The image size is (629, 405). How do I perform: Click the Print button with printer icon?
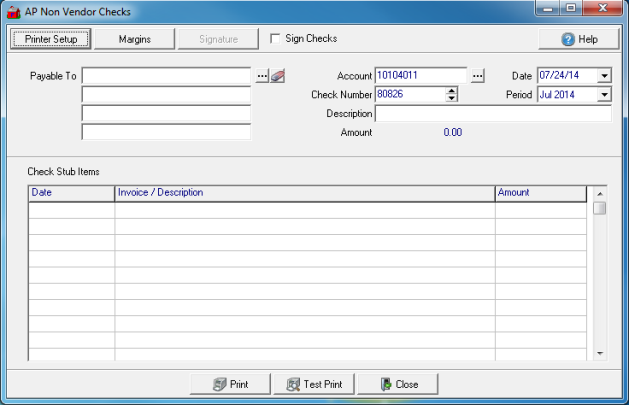[230, 384]
